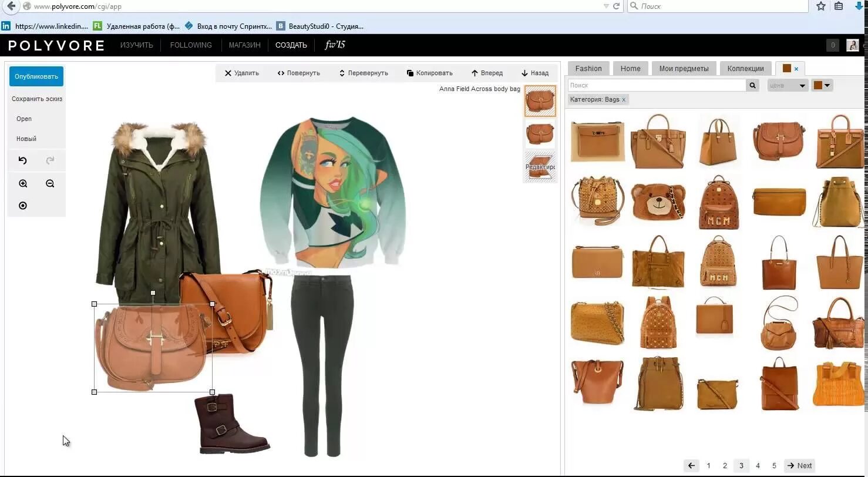Click the undo arrow icon
This screenshot has width=868, height=477.
[22, 160]
